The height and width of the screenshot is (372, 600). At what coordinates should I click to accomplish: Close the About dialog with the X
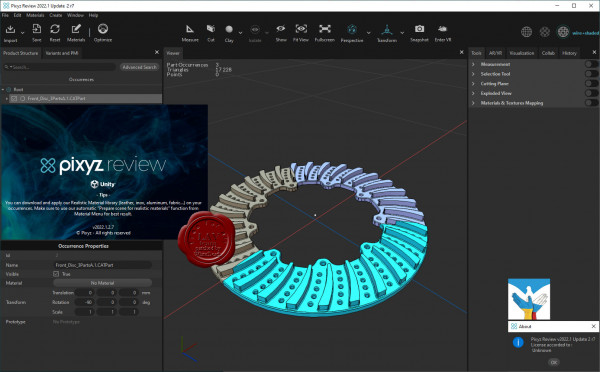coord(593,326)
